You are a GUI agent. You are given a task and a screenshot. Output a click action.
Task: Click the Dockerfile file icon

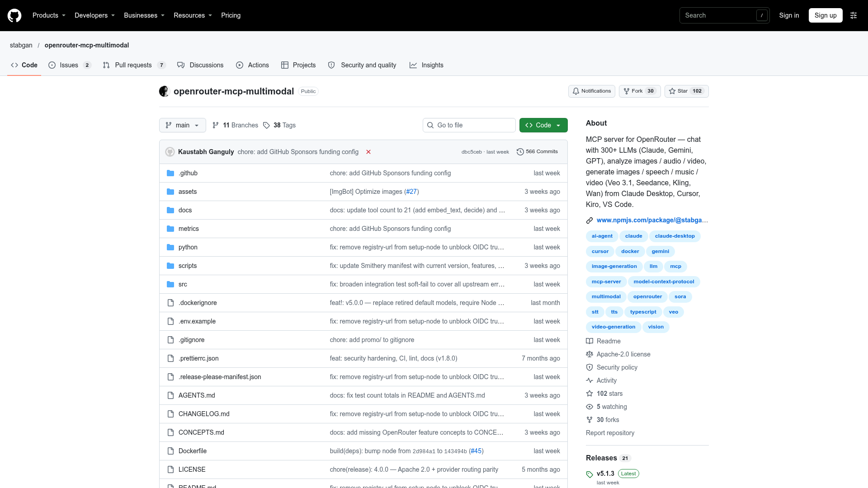tap(170, 451)
